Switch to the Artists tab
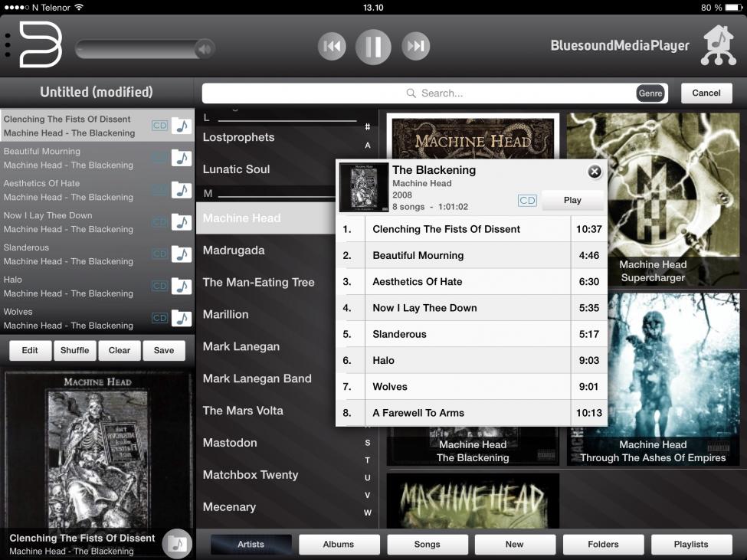The width and height of the screenshot is (747, 560). (251, 544)
